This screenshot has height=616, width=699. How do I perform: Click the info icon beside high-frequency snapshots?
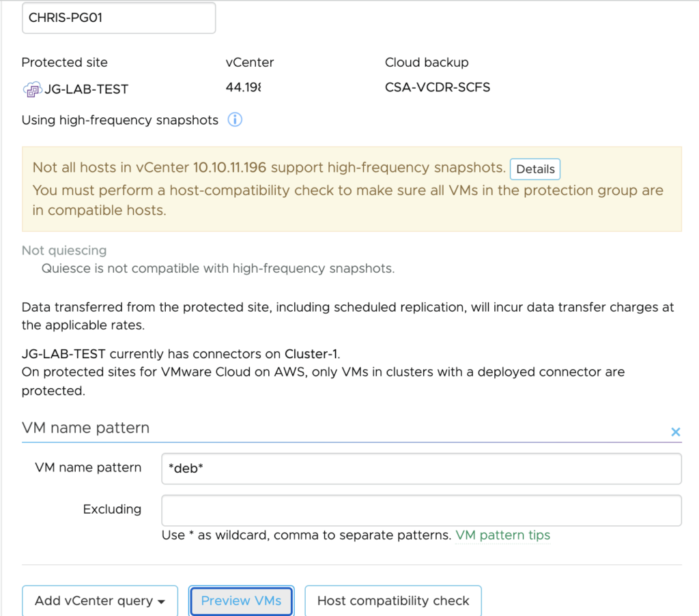click(235, 120)
